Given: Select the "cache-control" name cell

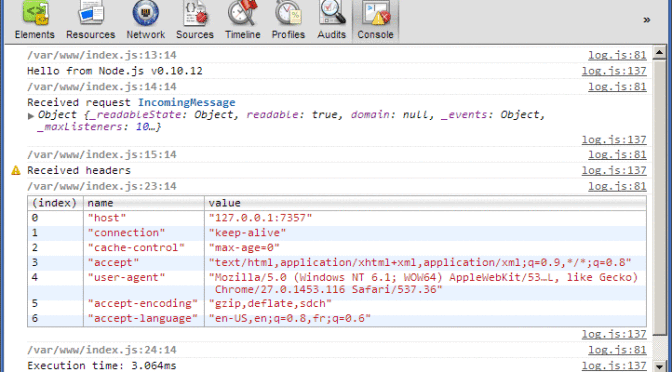Looking at the screenshot, I should 144,248.
